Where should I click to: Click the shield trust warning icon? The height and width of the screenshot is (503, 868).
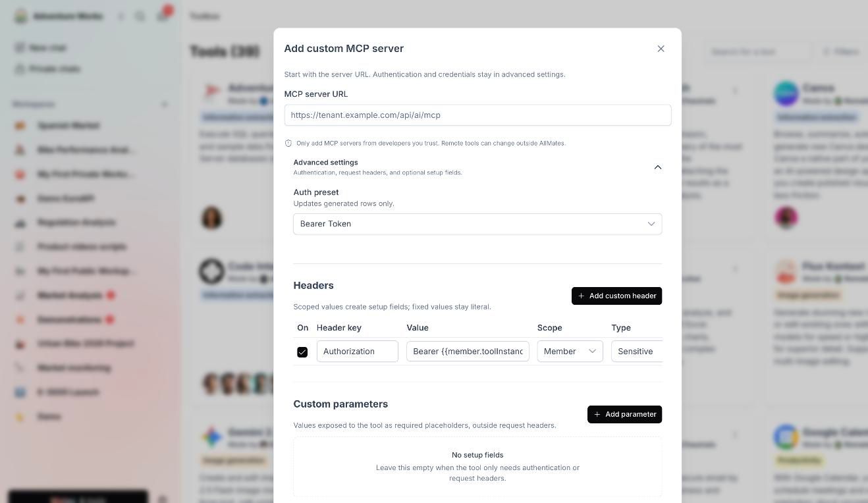tap(288, 144)
